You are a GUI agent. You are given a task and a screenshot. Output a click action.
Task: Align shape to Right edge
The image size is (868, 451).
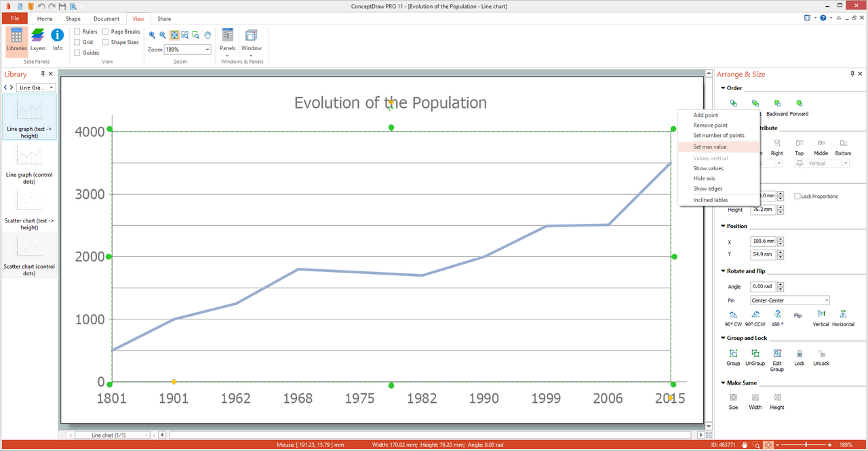(x=777, y=147)
